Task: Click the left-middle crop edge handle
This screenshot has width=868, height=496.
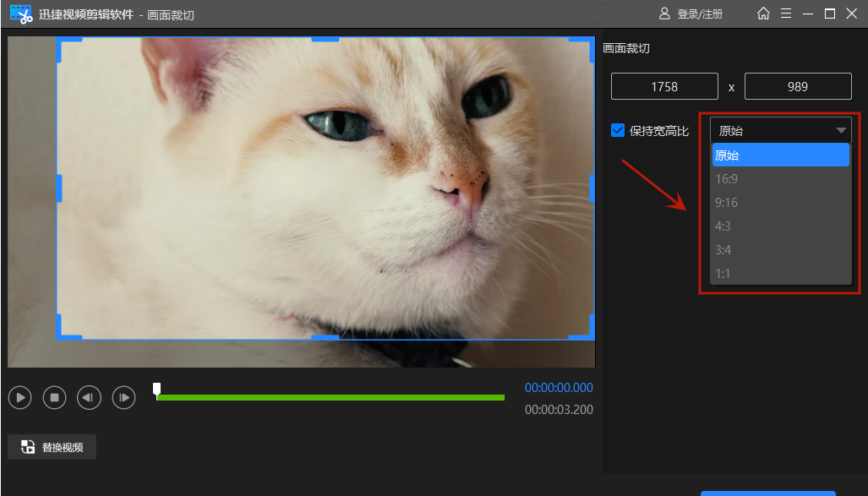Action: pyautogui.click(x=58, y=188)
